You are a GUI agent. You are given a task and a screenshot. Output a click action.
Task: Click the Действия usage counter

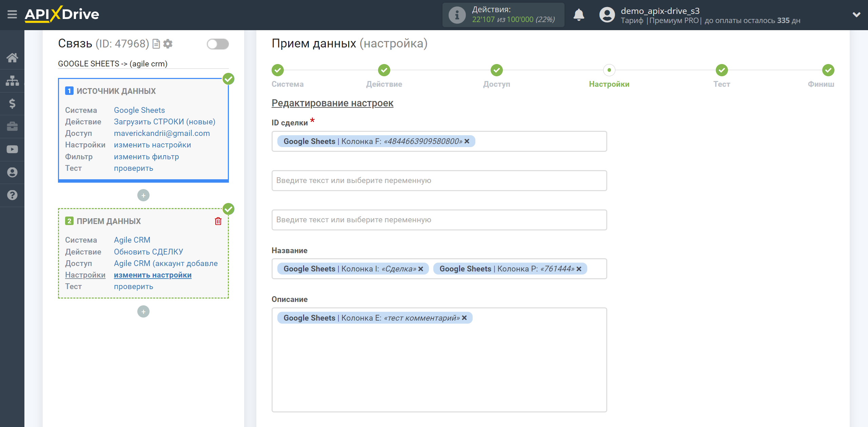[504, 15]
